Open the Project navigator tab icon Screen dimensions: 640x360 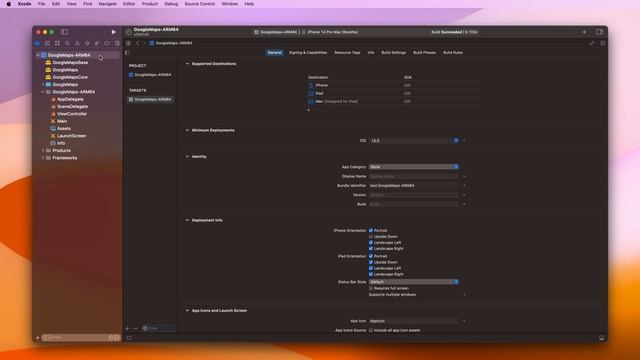point(38,43)
